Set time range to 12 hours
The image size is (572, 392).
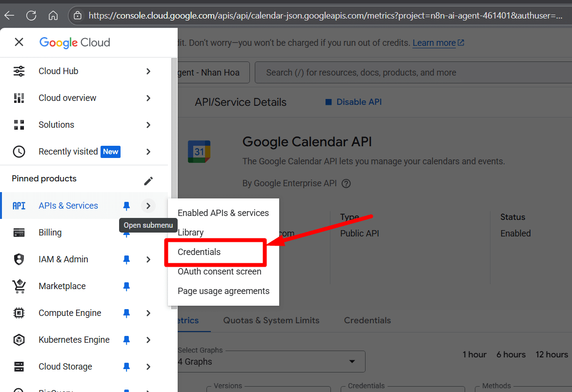pyautogui.click(x=552, y=354)
